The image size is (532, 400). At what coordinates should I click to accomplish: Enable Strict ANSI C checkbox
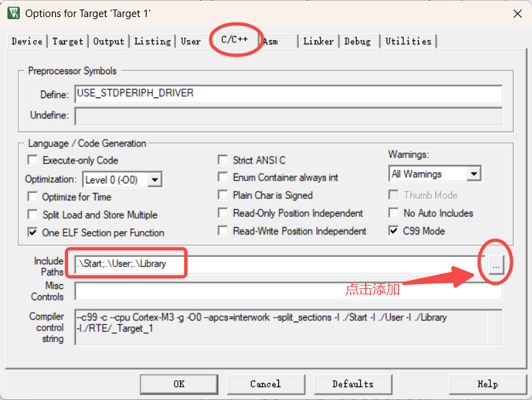point(223,160)
